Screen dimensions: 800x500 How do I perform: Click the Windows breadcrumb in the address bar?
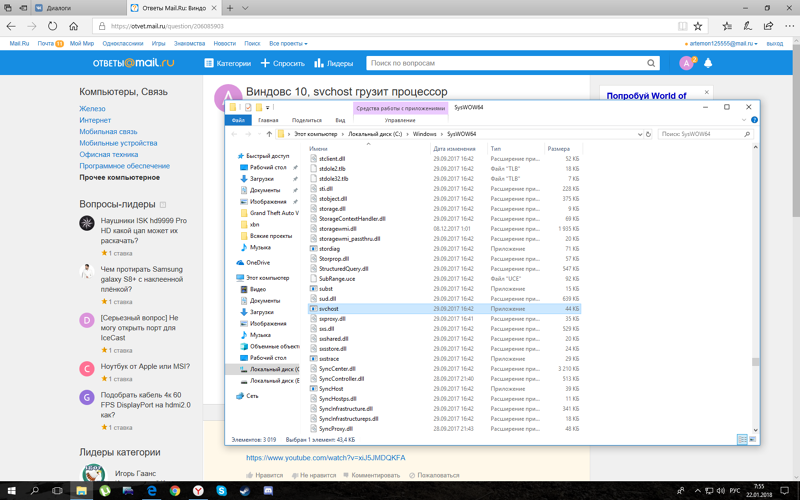[x=424, y=134]
